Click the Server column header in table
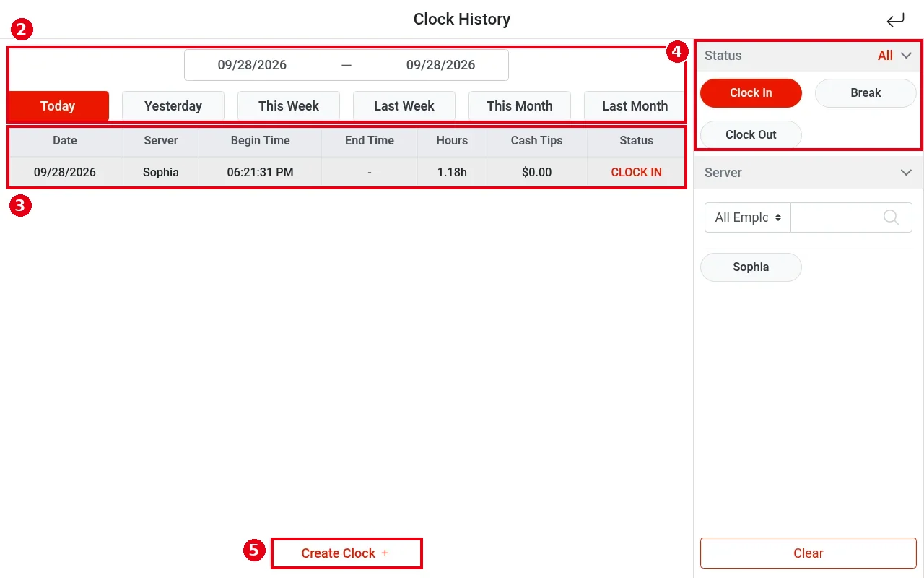 tap(161, 141)
